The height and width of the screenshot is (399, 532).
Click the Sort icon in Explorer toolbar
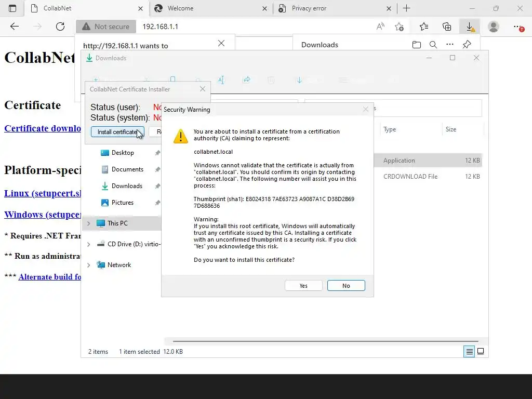[x=299, y=80]
